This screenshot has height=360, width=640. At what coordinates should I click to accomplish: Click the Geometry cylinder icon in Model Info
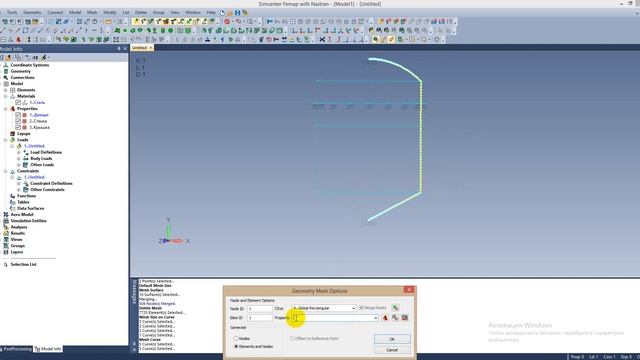6,71
